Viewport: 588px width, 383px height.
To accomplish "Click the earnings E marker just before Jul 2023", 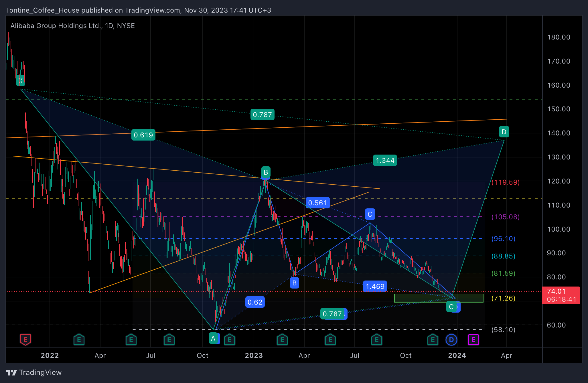I will coord(330,340).
